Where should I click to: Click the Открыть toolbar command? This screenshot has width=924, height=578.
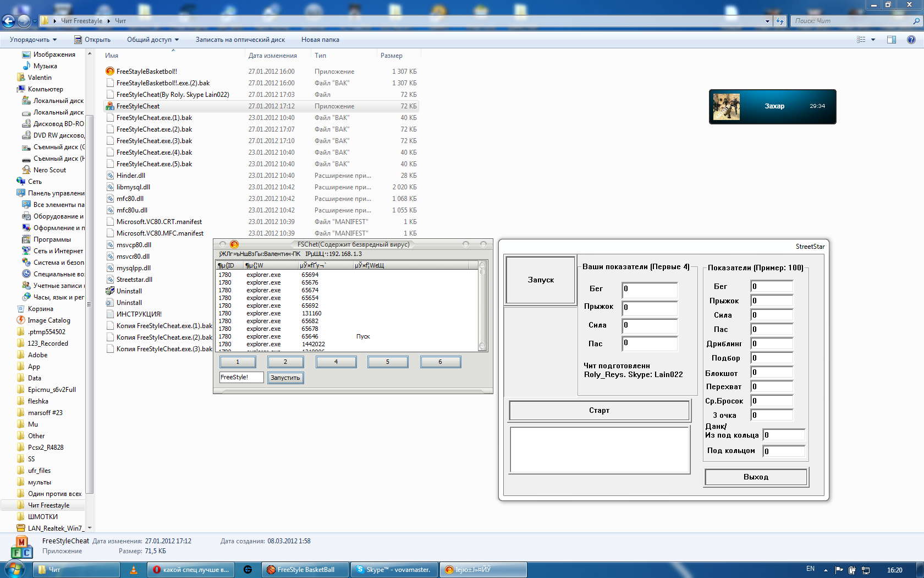point(92,40)
